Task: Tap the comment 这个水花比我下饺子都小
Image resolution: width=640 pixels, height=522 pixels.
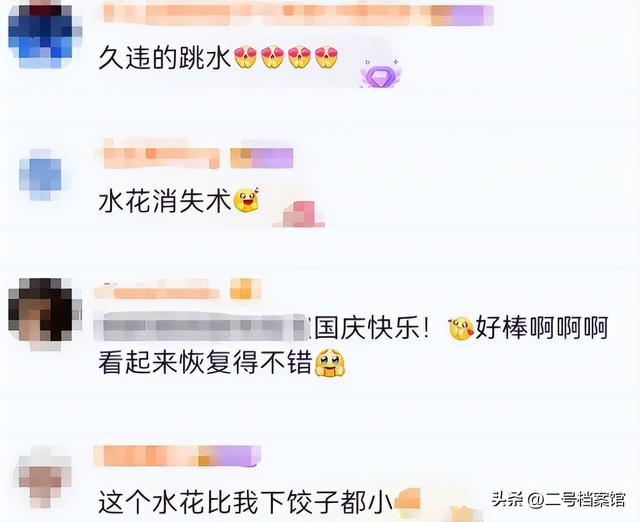Action: coord(245,502)
